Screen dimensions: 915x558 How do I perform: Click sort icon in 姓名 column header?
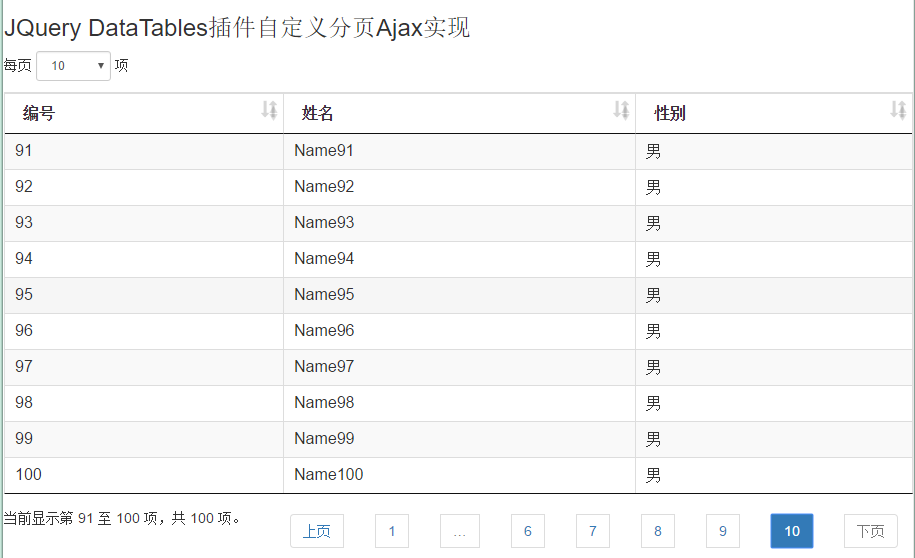621,110
